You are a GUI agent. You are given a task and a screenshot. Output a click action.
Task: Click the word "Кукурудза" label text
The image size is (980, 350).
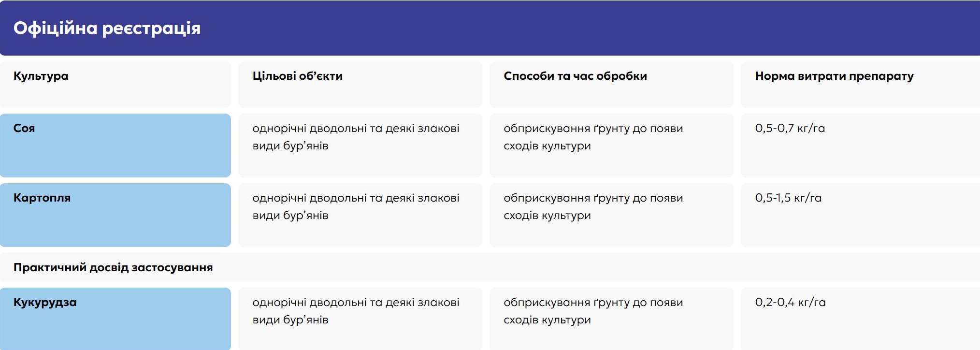pyautogui.click(x=45, y=303)
